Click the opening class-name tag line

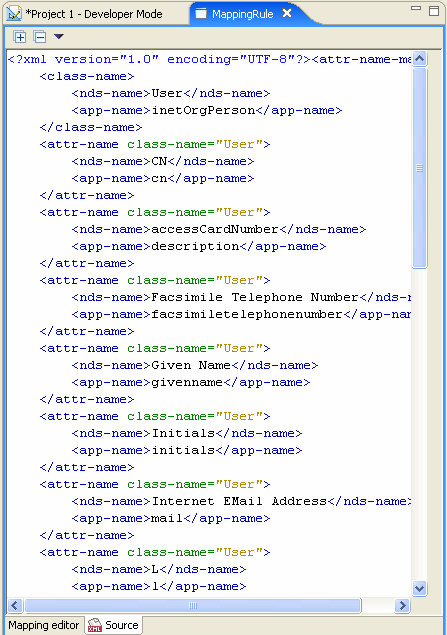click(x=87, y=77)
